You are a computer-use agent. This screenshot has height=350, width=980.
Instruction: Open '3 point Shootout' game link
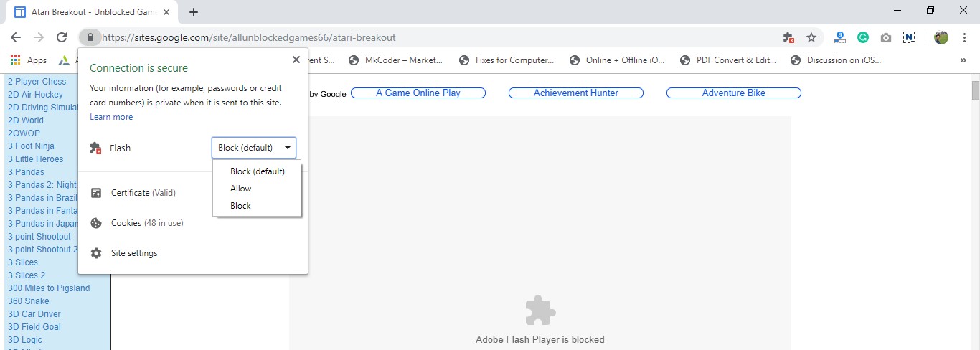point(39,237)
